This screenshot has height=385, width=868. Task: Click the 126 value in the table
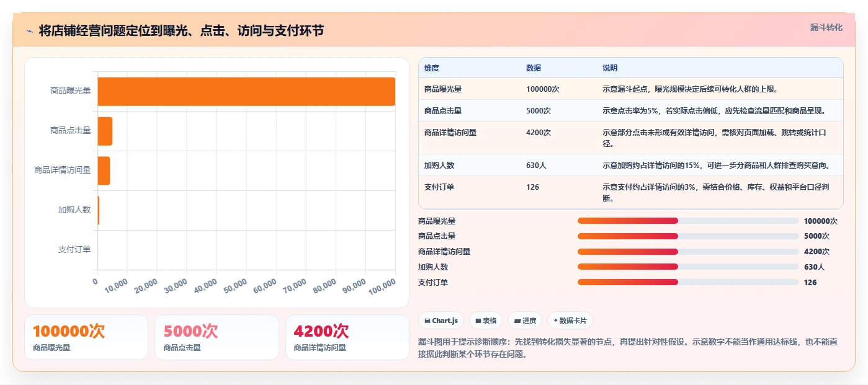(532, 187)
